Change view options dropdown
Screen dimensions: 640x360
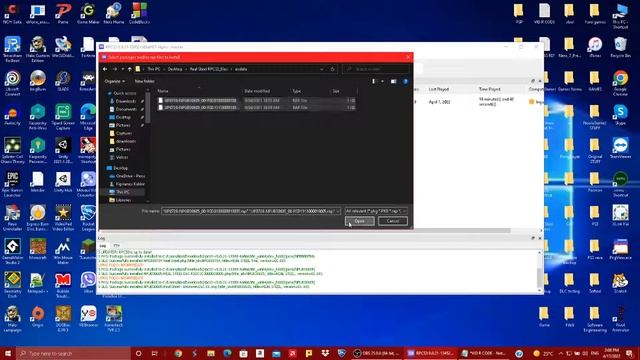pyautogui.click(x=382, y=81)
